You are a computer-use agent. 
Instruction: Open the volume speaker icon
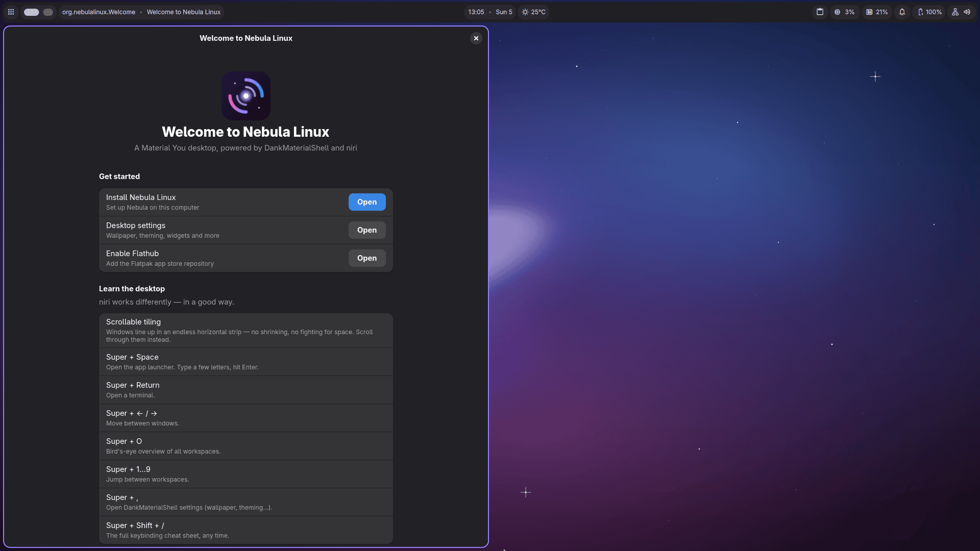(967, 12)
